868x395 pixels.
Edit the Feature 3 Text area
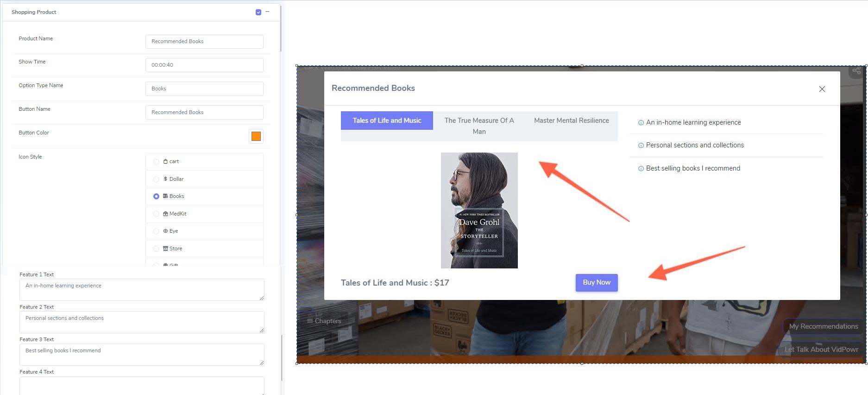(142, 355)
